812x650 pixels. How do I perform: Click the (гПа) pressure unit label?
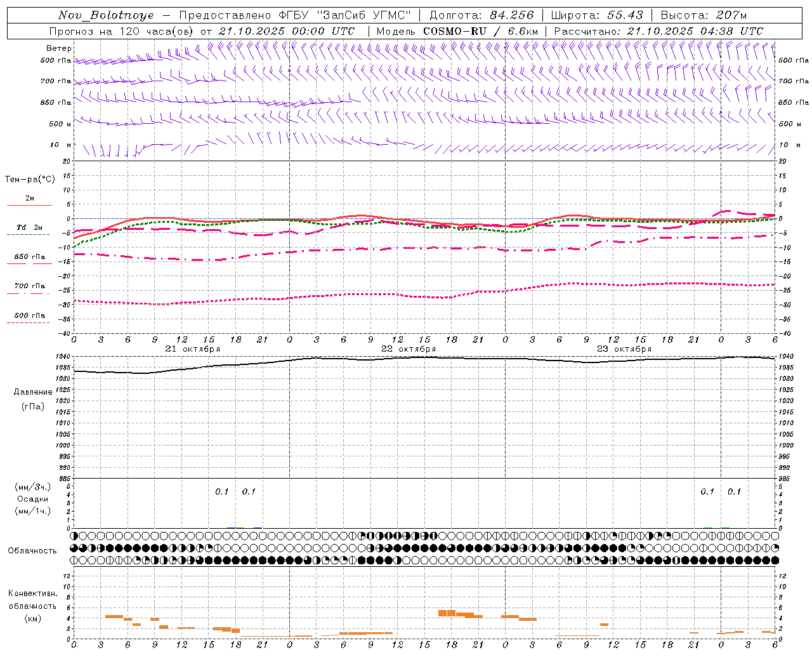[x=33, y=406]
